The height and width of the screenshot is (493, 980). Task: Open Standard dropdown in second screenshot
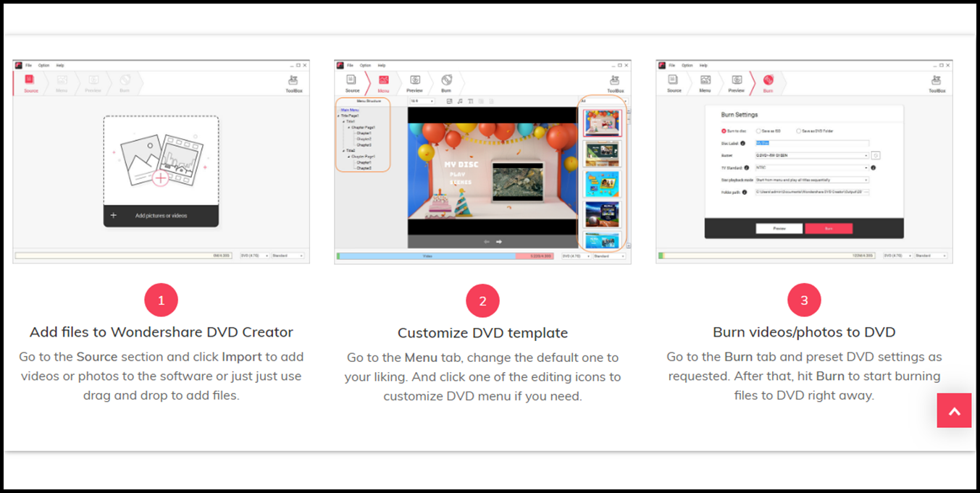609,256
